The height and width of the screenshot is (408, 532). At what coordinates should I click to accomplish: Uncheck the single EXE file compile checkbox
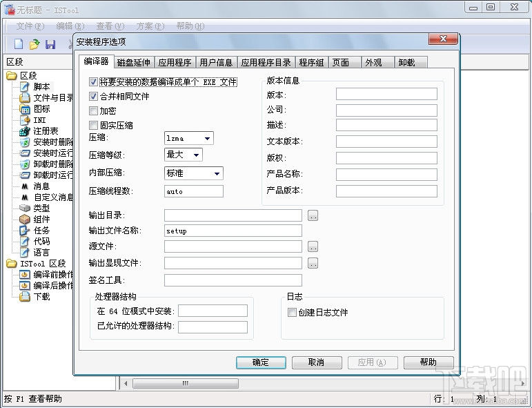tap(93, 81)
